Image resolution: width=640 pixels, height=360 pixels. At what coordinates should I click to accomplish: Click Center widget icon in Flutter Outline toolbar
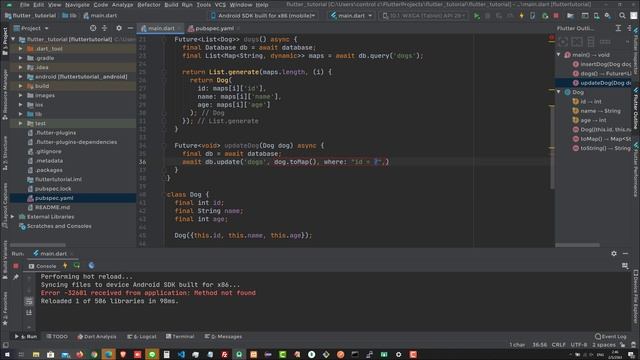[563, 42]
